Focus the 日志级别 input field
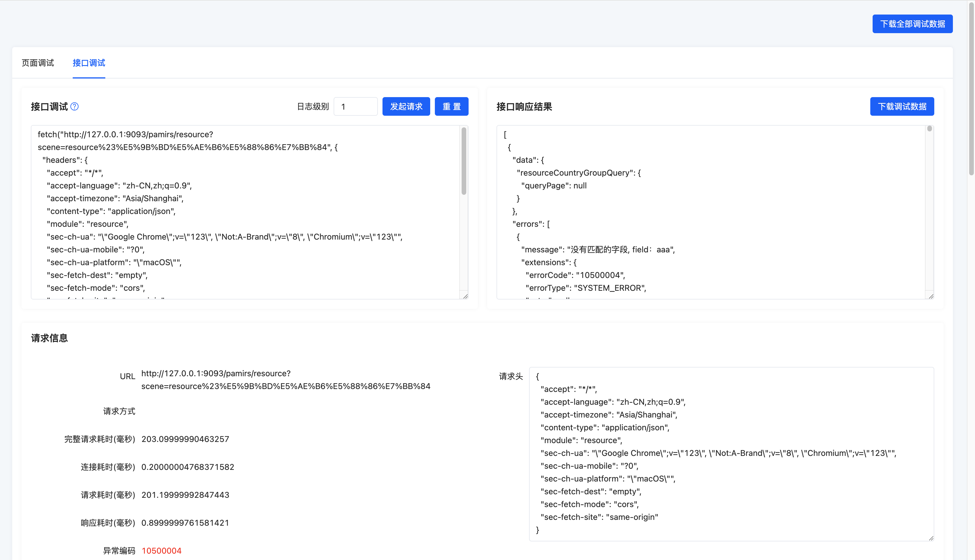Screen dimensions: 975x560 pyautogui.click(x=355, y=106)
